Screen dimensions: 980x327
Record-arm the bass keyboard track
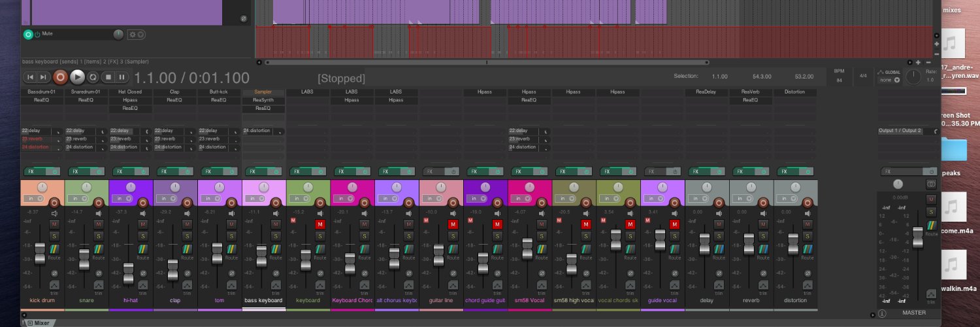click(277, 203)
